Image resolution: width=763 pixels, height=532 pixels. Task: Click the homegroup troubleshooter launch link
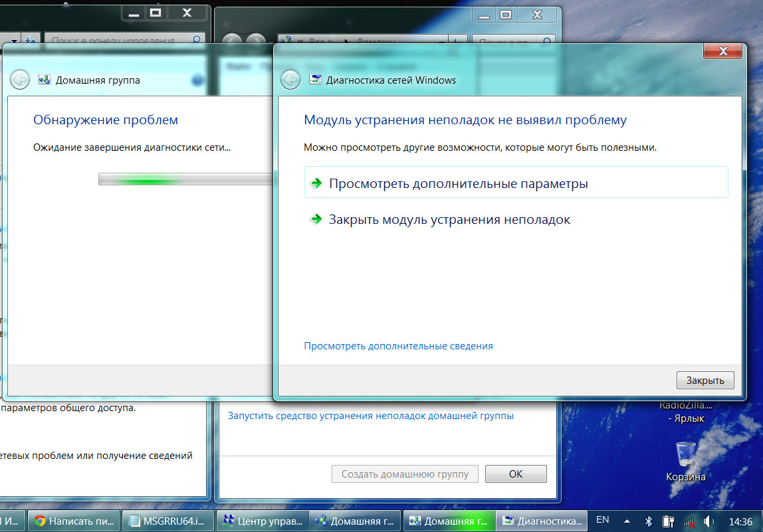[370, 416]
